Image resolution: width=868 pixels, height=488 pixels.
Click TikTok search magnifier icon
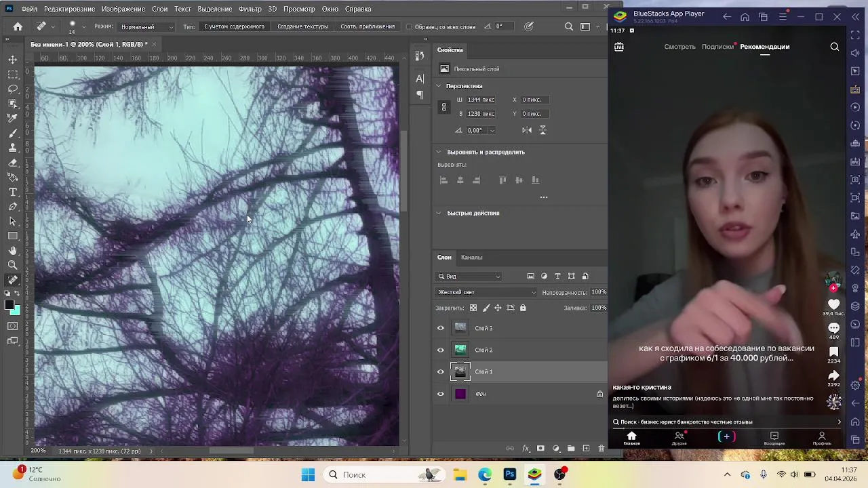point(835,47)
